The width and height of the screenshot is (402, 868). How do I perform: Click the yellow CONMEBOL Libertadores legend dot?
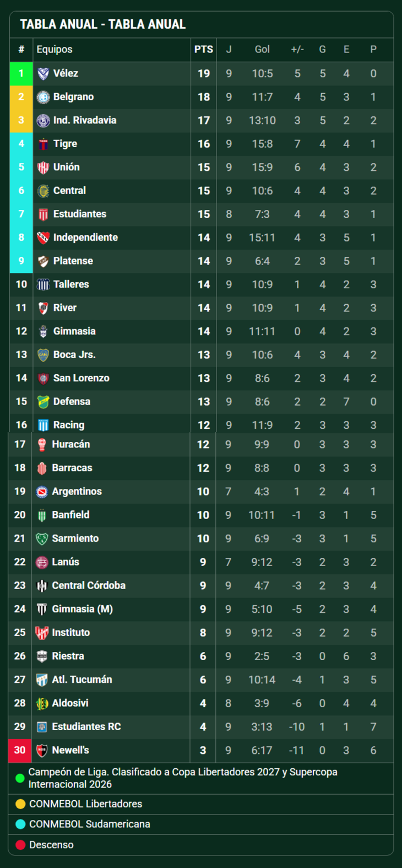click(x=20, y=804)
